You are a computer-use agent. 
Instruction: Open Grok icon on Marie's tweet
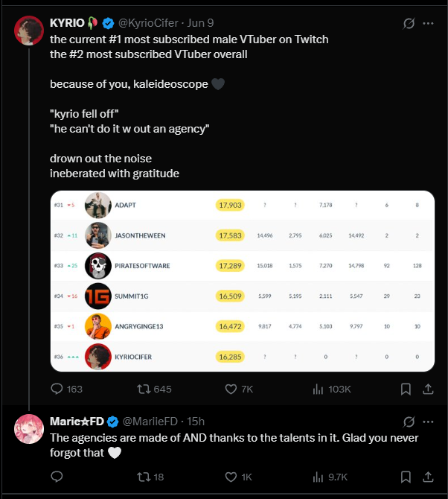[x=408, y=422]
